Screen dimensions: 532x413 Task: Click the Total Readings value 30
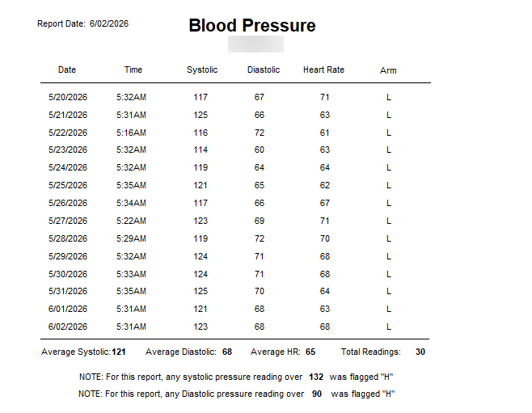[420, 352]
